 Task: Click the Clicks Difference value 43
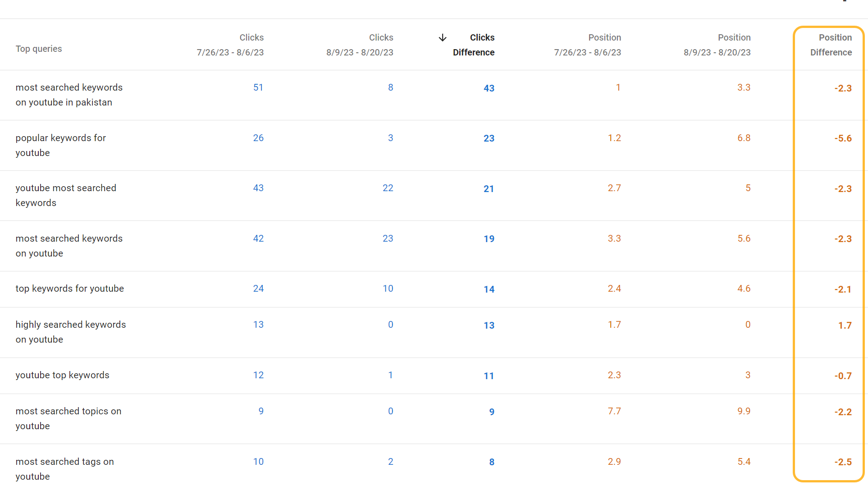coord(489,88)
